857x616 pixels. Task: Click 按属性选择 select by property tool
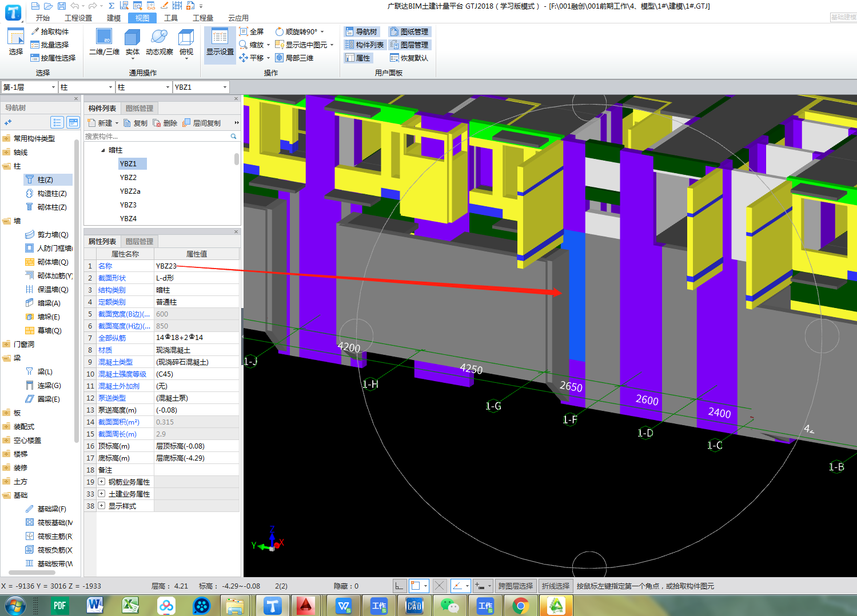tap(53, 58)
